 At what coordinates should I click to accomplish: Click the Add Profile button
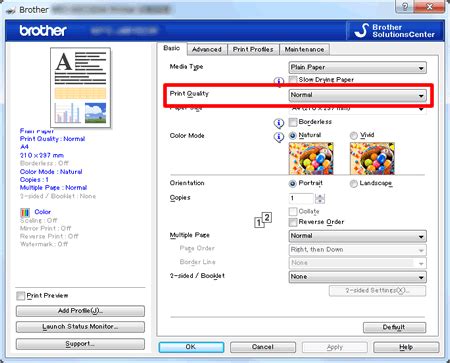[80, 311]
